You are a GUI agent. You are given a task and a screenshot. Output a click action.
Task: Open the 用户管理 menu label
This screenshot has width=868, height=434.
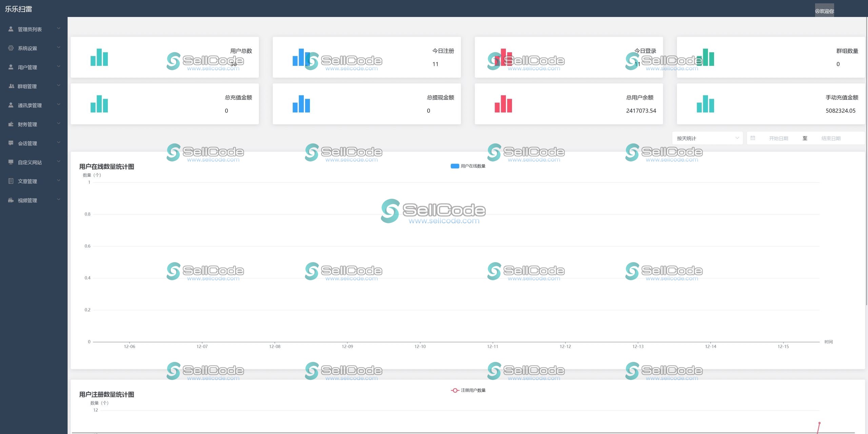point(27,68)
